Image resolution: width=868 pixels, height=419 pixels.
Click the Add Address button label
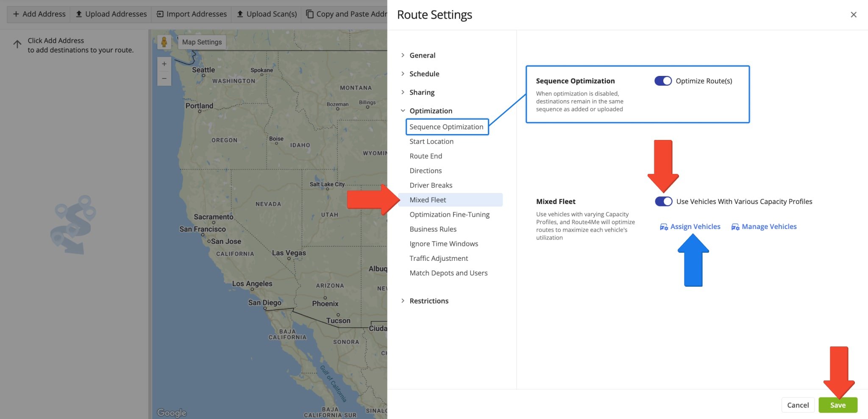point(44,14)
